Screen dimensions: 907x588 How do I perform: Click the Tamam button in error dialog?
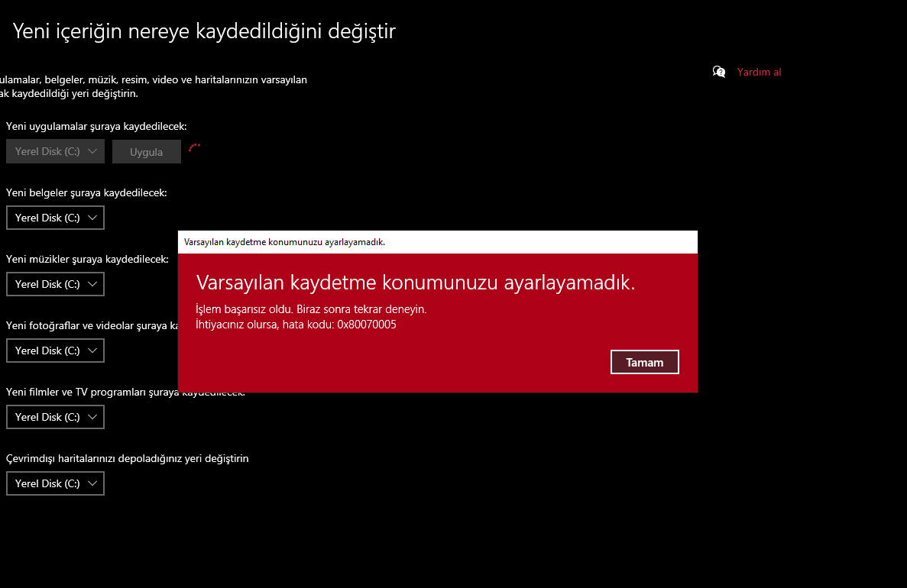(644, 362)
